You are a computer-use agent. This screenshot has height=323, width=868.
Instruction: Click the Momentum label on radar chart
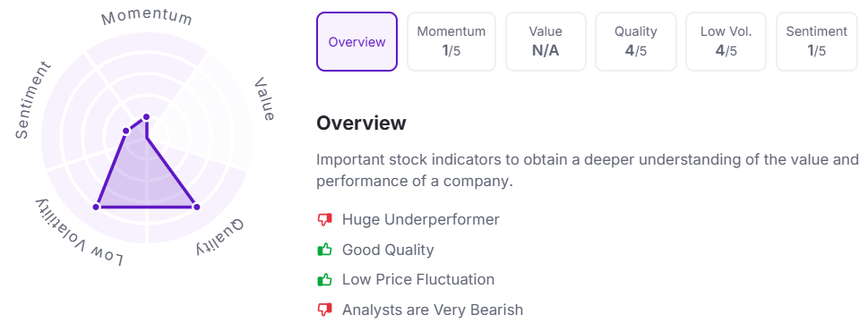pyautogui.click(x=147, y=17)
